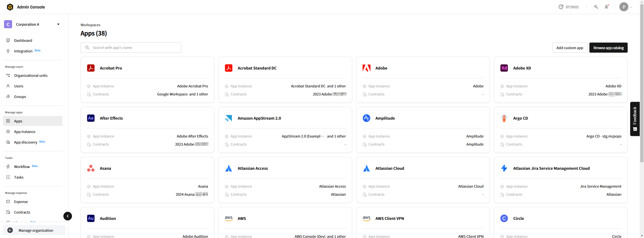Click the Argo CD icon
Image resolution: width=644 pixels, height=238 pixels.
coord(504,118)
